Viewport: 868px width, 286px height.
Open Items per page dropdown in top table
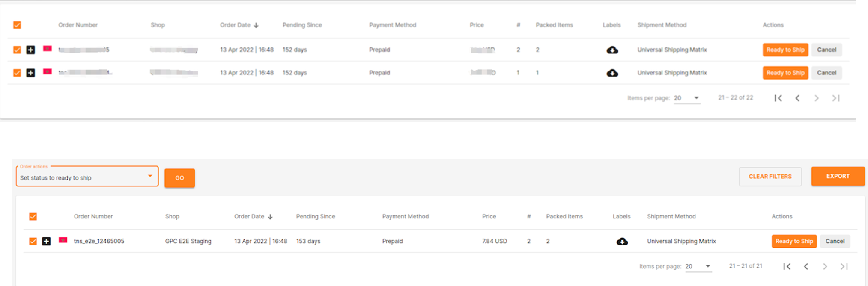click(686, 98)
